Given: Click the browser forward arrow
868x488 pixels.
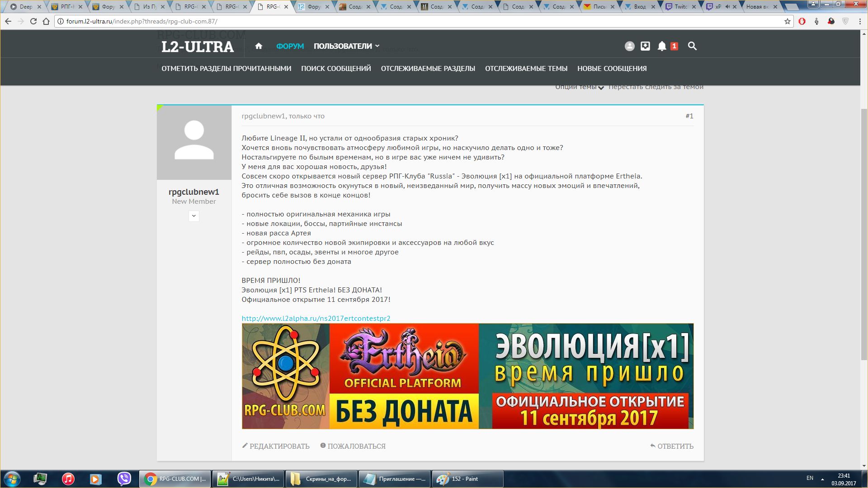Looking at the screenshot, I should click(x=21, y=21).
